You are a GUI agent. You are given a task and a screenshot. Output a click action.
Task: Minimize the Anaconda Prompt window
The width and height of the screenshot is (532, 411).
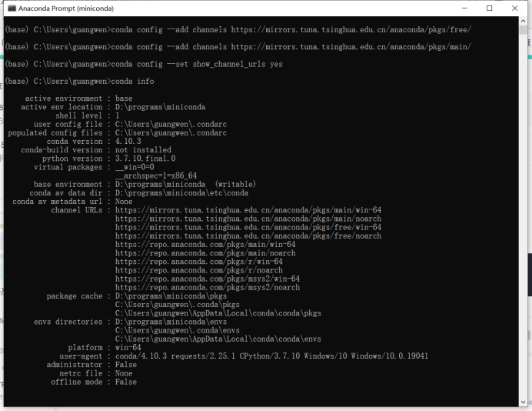464,8
